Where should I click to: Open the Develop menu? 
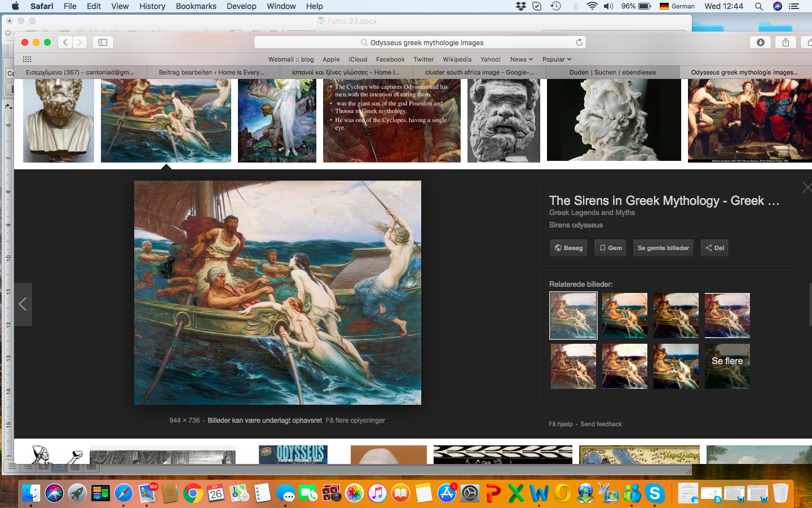click(x=241, y=6)
